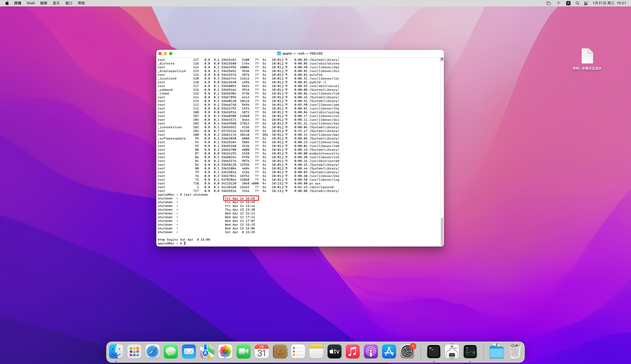Open Calendar showing date 31

pyautogui.click(x=262, y=351)
